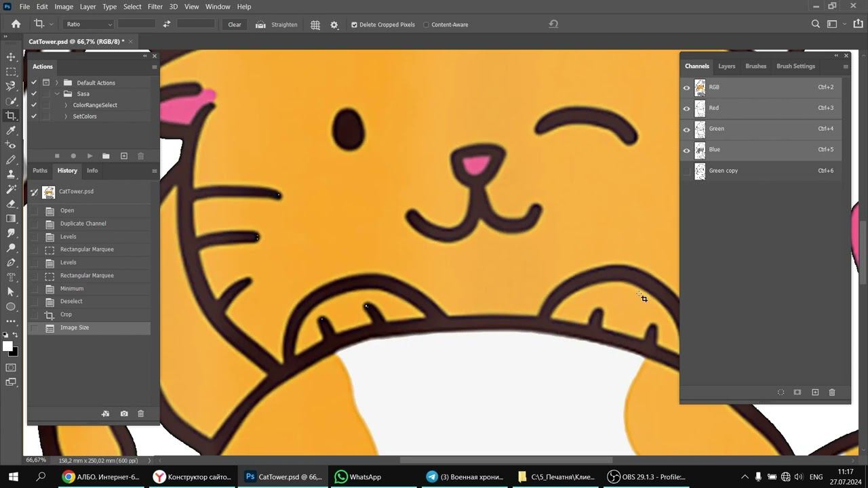Select the Path Selection tool
The width and height of the screenshot is (868, 488).
click(11, 291)
